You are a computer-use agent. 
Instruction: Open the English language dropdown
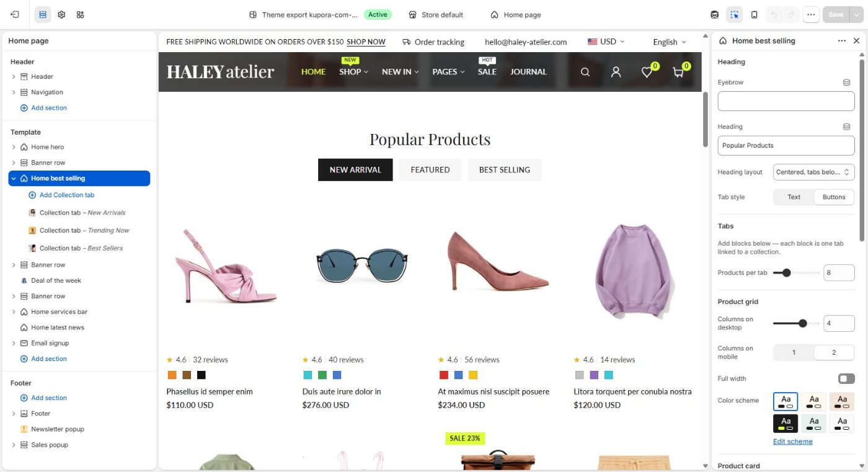point(670,42)
